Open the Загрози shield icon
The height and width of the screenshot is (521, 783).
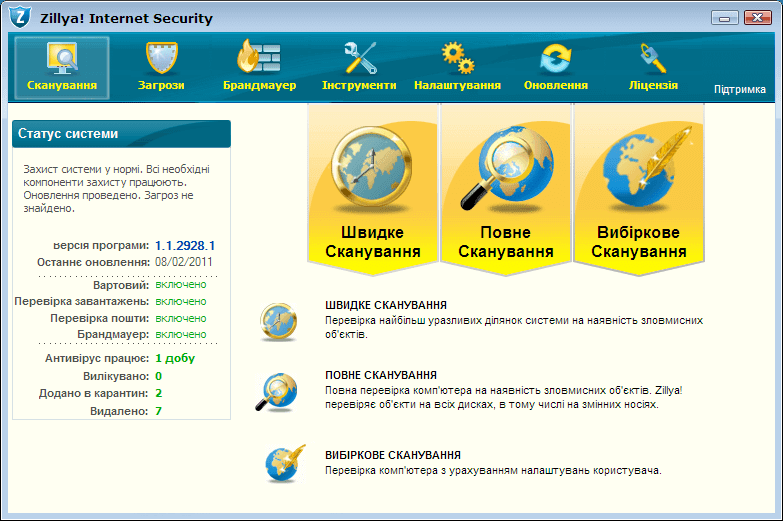pyautogui.click(x=162, y=58)
